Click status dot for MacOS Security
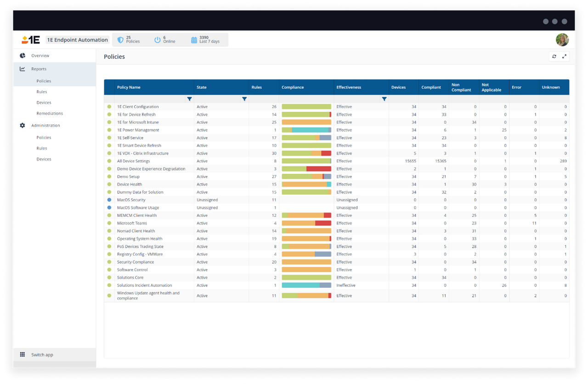The height and width of the screenshot is (384, 588). pyautogui.click(x=109, y=200)
